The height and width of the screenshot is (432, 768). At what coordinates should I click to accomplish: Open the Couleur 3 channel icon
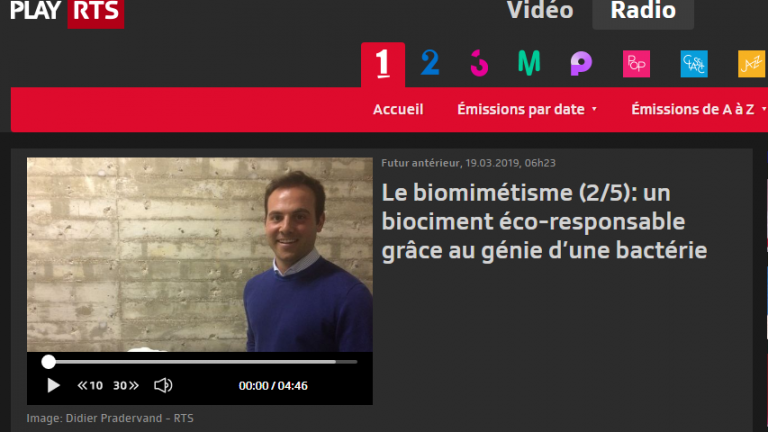click(x=479, y=64)
